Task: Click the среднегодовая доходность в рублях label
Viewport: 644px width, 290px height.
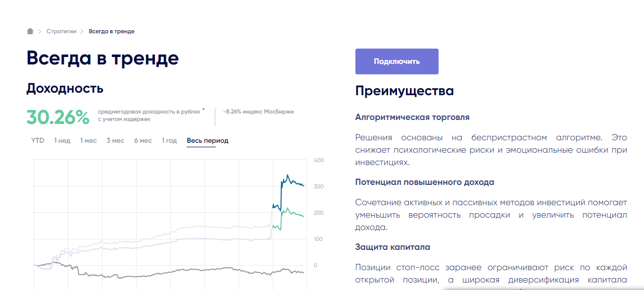Action: pos(149,112)
